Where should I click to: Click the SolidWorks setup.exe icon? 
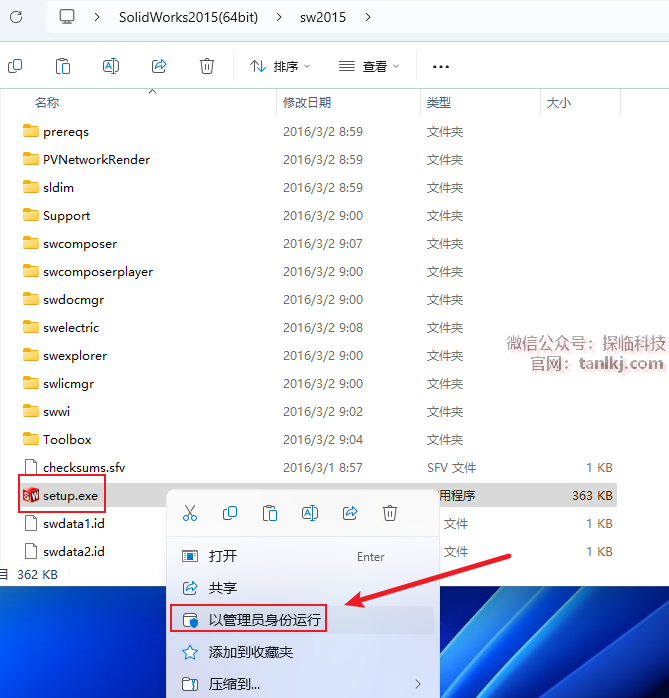31,495
